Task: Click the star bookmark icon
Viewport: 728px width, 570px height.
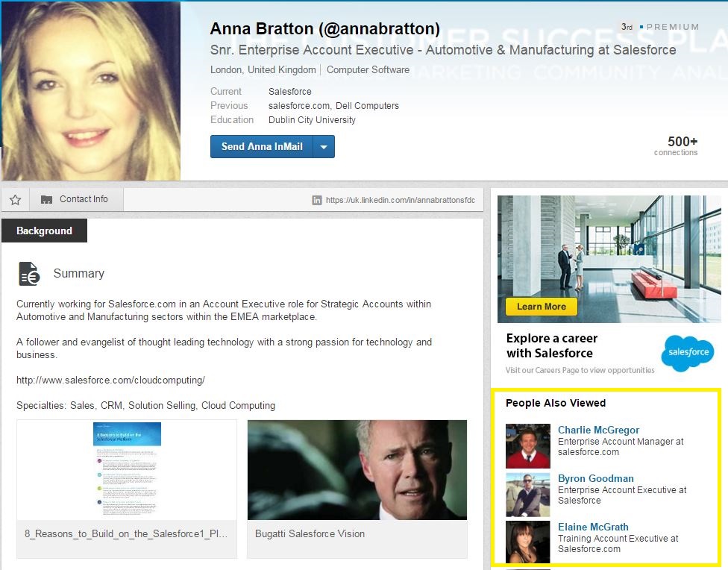Action: pos(16,200)
